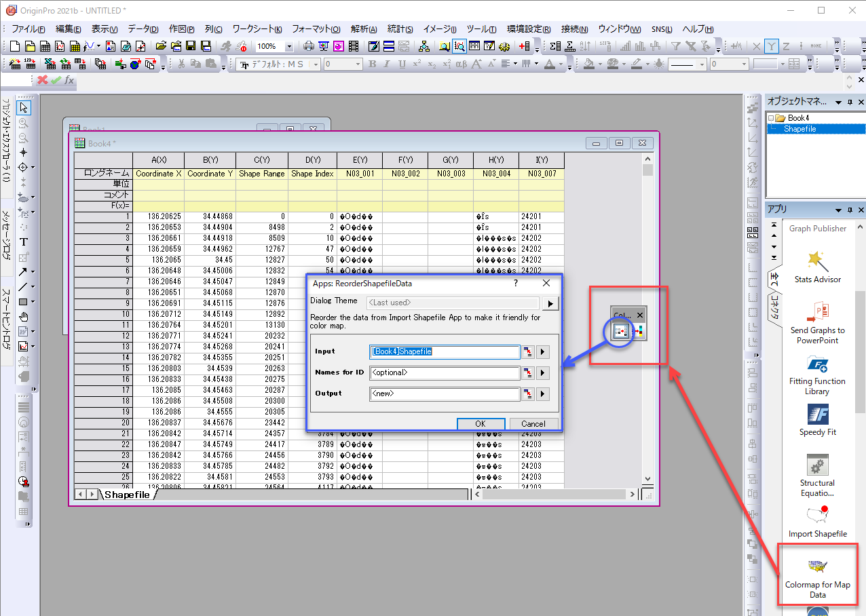
Task: Click the Set as Z column icon
Action: [x=787, y=46]
